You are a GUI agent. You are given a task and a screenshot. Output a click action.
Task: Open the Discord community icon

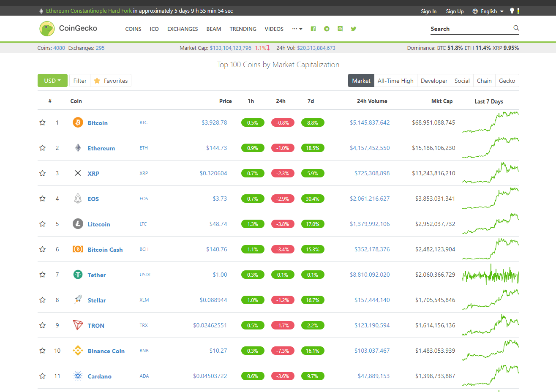340,29
